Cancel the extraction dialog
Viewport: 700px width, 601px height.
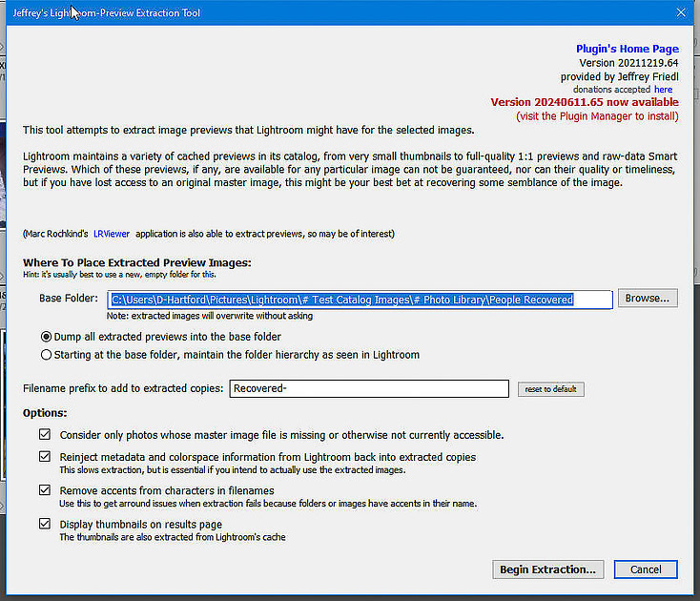click(x=646, y=570)
